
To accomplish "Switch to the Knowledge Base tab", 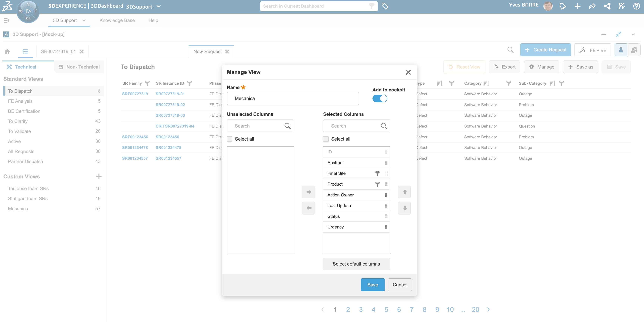I will point(117,20).
